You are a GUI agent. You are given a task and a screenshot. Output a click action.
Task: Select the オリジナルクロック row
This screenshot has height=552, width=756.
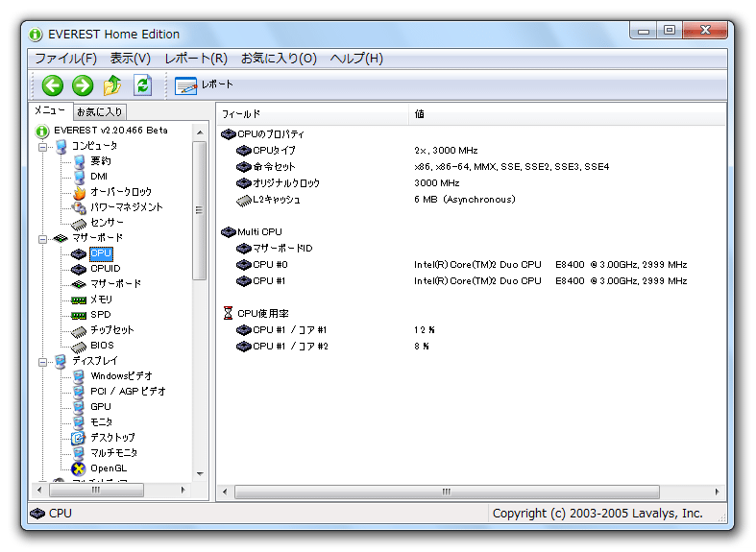471,183
